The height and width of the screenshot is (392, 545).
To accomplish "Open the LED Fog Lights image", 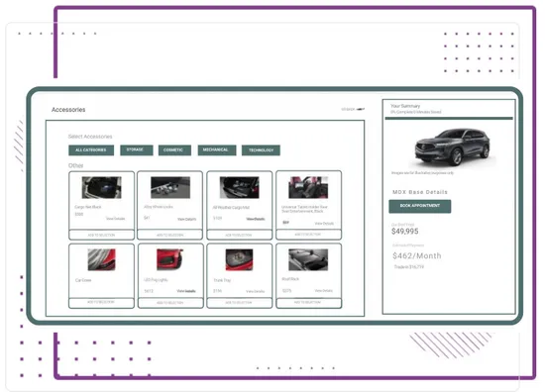I will pos(170,259).
